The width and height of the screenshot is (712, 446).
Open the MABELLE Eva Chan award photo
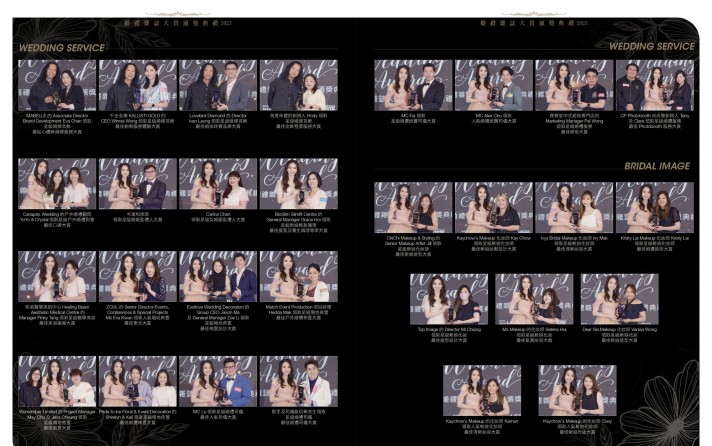click(57, 85)
